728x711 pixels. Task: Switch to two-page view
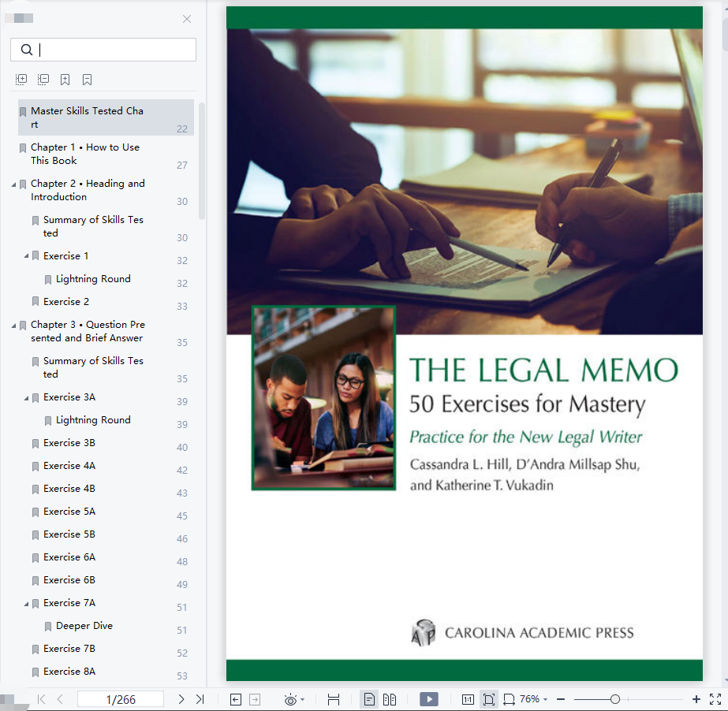(x=390, y=699)
